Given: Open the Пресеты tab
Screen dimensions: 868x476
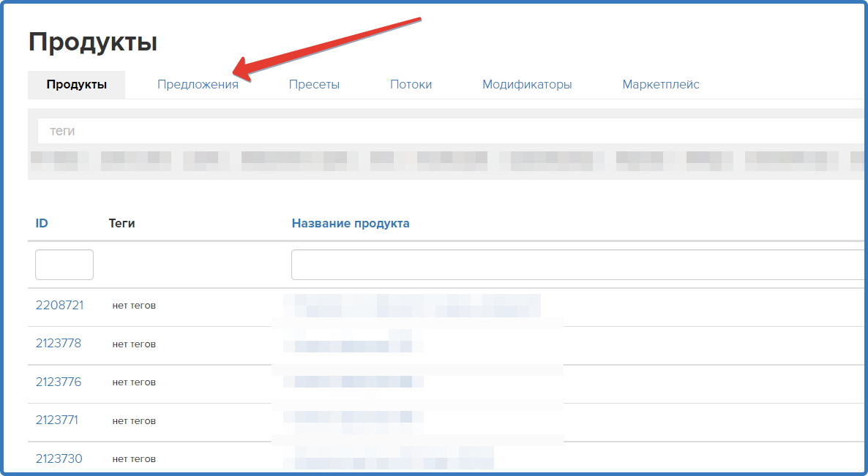Looking at the screenshot, I should point(314,85).
